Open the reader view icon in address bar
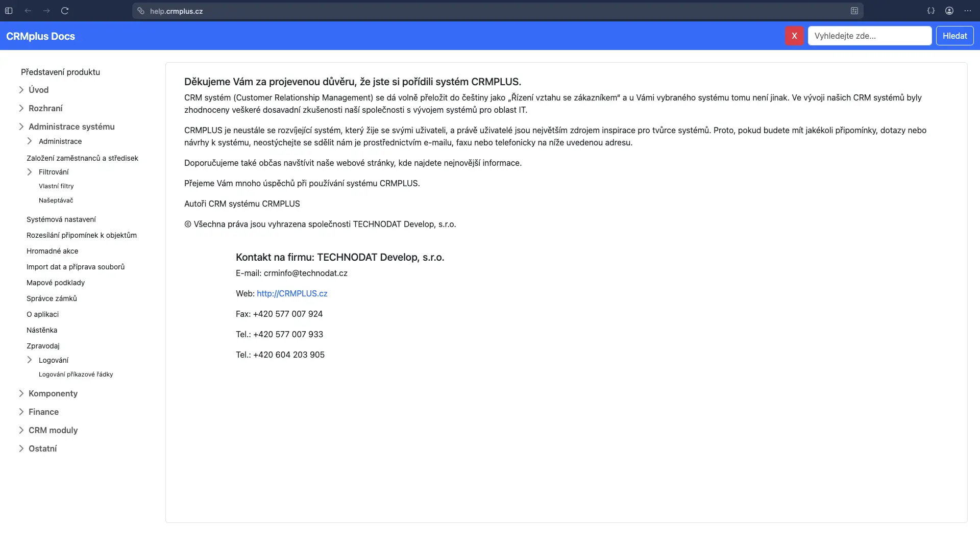Screen dimensions: 980x551 [x=854, y=11]
